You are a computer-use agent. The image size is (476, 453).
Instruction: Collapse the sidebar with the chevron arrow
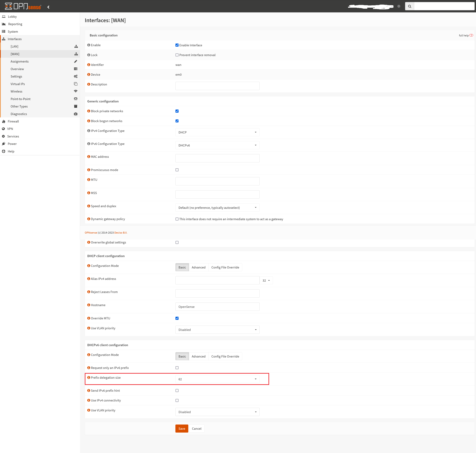coord(48,7)
